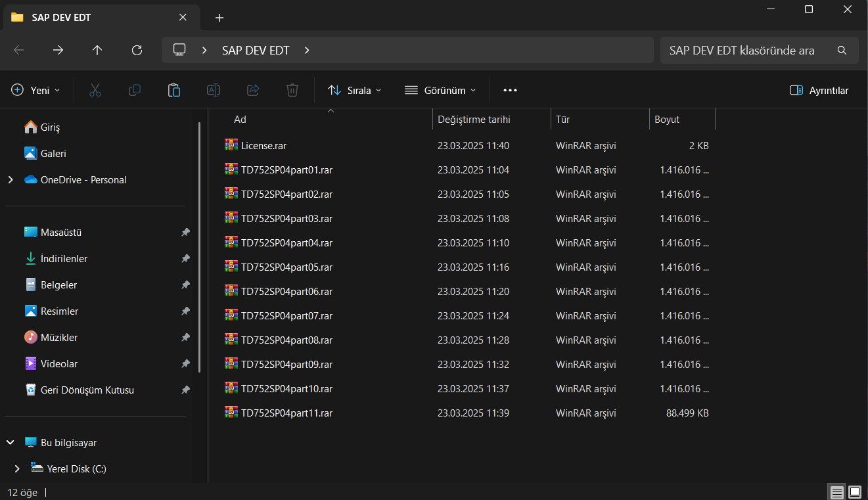This screenshot has height=500, width=868.
Task: Click the License.rar archive icon
Action: coord(231,145)
